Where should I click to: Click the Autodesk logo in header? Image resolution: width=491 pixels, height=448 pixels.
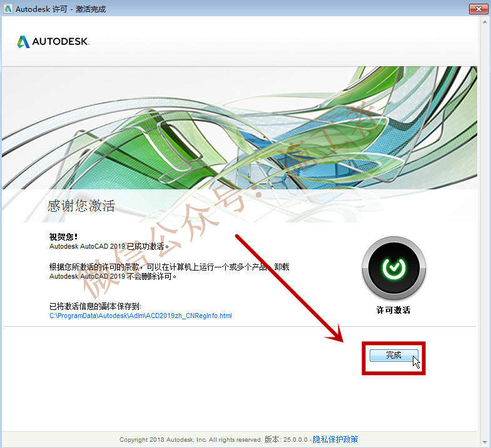[x=53, y=42]
